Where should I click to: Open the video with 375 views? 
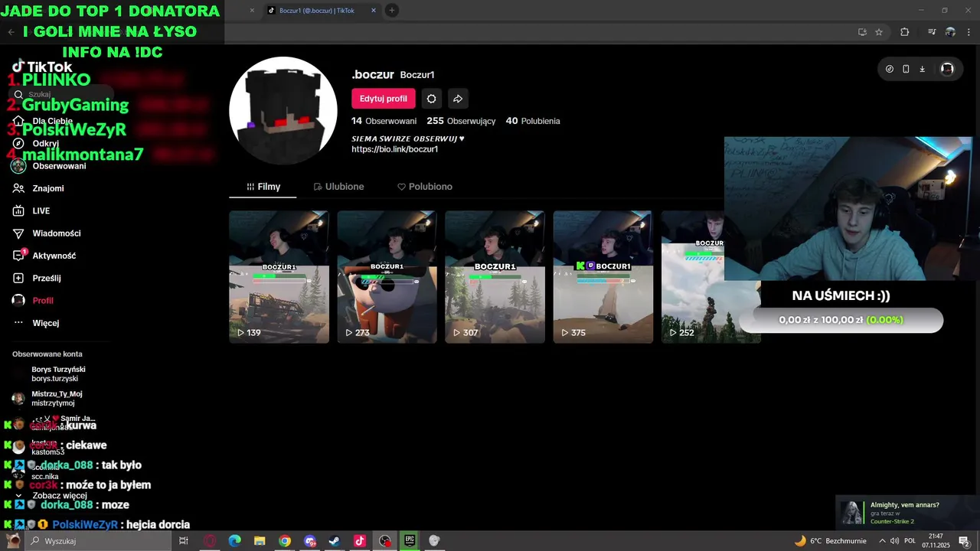pos(603,276)
